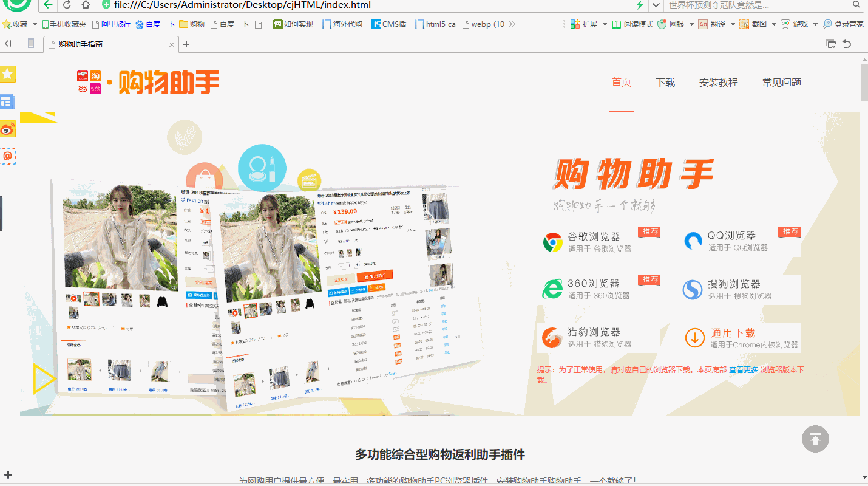Screen dimensions: 868x486
Task: Toggle sidebar collapse arrow left of tabs
Action: click(8, 44)
